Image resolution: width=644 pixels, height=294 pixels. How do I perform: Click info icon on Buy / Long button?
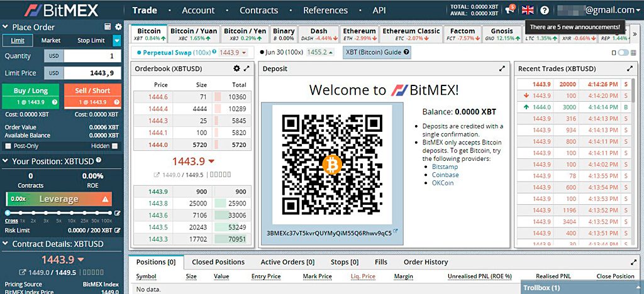[x=55, y=102]
